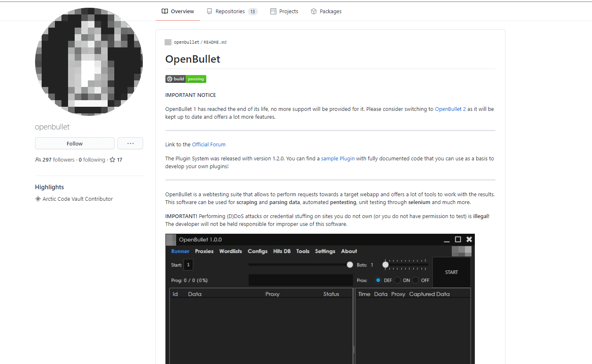Click the Bots slider handle
Screen dimensions: 592x364
point(385,265)
